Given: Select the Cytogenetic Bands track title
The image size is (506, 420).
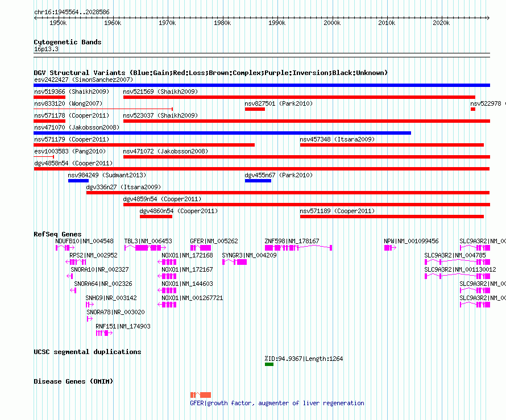Looking at the screenshot, I should click(x=68, y=42).
